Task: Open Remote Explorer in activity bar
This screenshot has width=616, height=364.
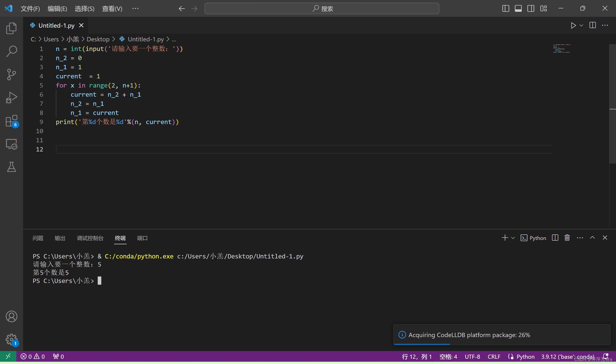Action: (11, 144)
